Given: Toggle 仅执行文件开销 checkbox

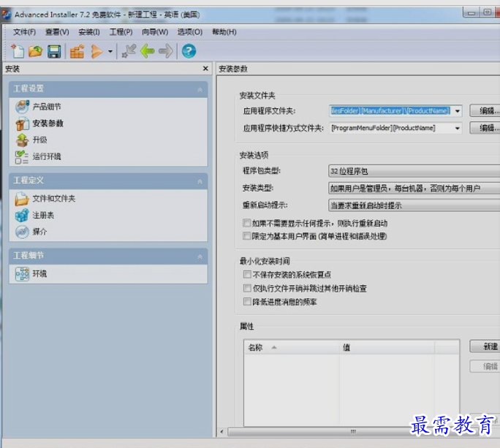Looking at the screenshot, I should (x=247, y=288).
